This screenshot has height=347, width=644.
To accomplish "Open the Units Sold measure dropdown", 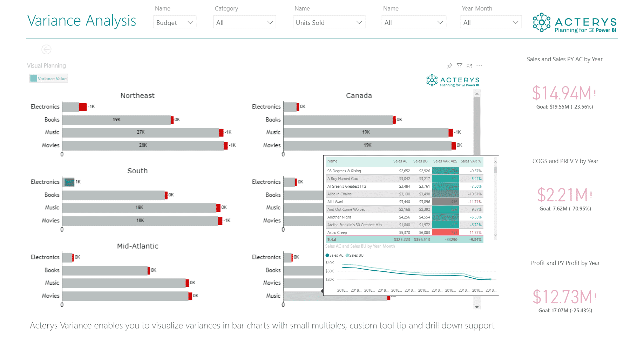I will [x=329, y=22].
